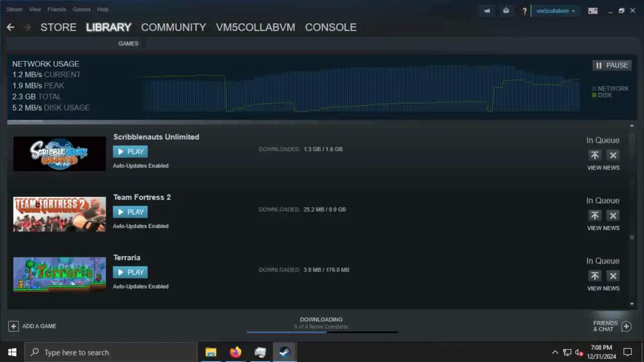Move Team Fortress 2 to top of queue
Viewport: 644px width, 362px height.
pos(595,215)
